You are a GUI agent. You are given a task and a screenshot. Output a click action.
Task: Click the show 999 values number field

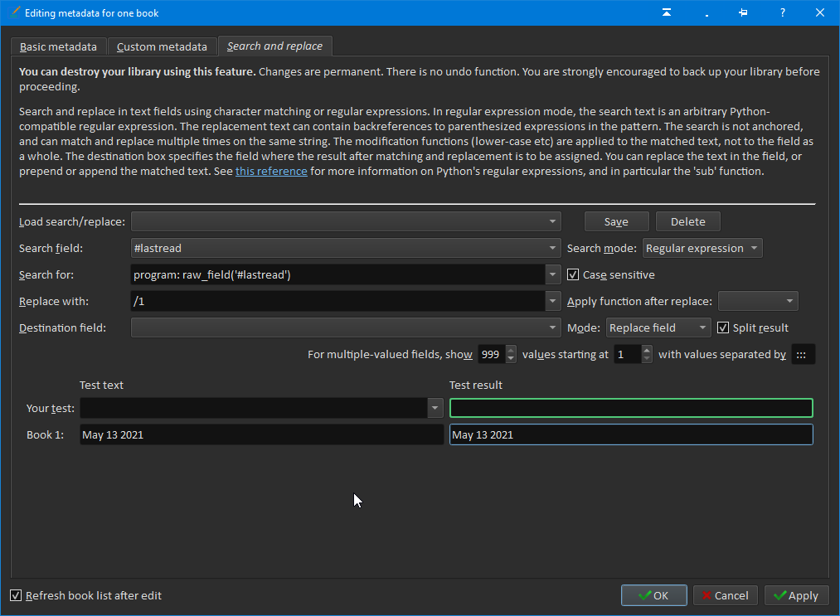click(491, 355)
